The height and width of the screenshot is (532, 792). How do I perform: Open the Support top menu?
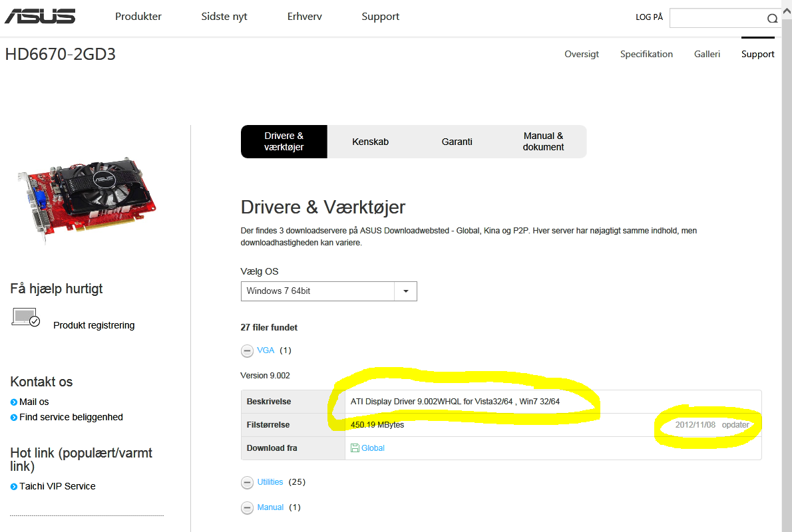pos(380,17)
